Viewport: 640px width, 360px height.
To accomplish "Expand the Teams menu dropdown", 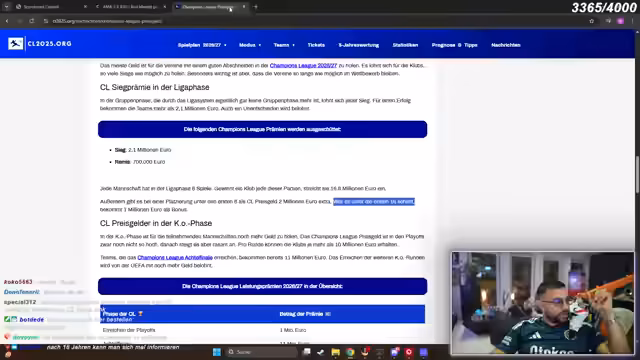I will [284, 45].
